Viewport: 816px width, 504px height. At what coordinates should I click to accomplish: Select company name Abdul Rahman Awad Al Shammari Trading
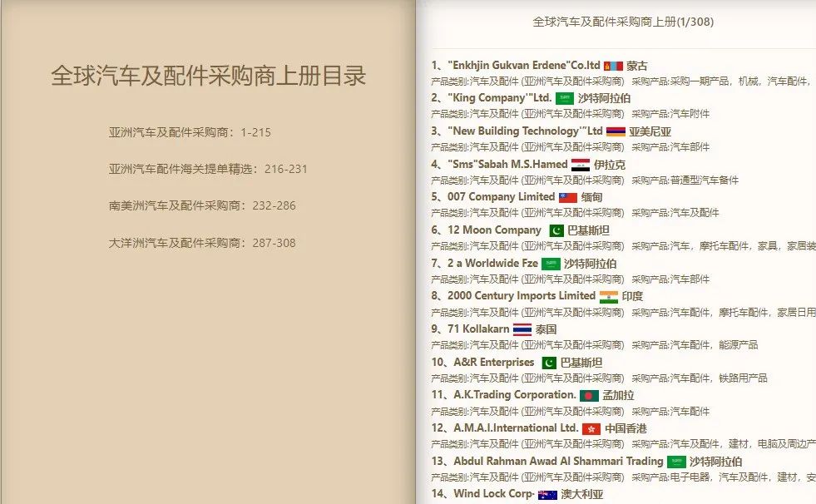558,462
